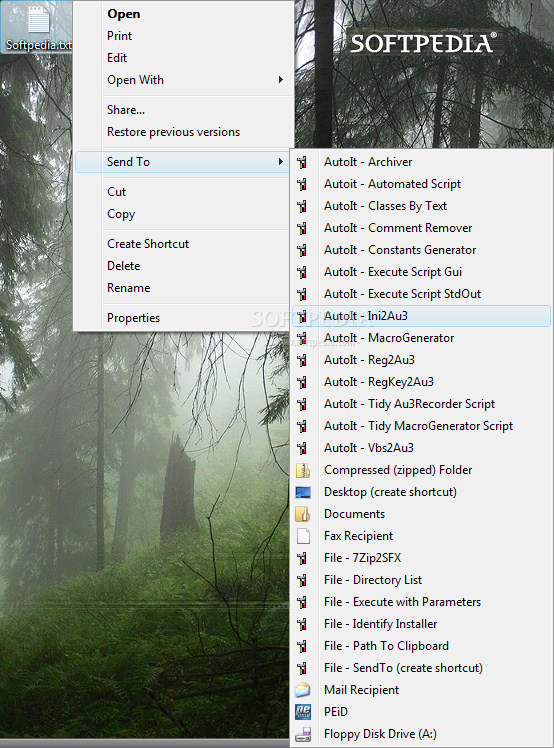Click the Fax Recipient page icon
Viewport: 554px width, 748px height.
click(303, 536)
